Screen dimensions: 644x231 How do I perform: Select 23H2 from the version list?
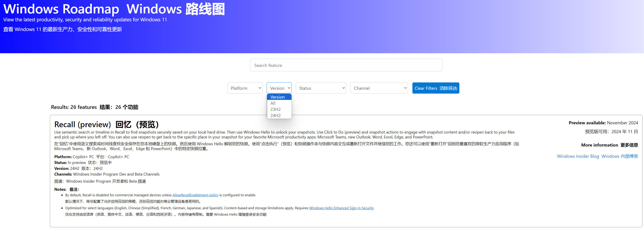coord(275,109)
